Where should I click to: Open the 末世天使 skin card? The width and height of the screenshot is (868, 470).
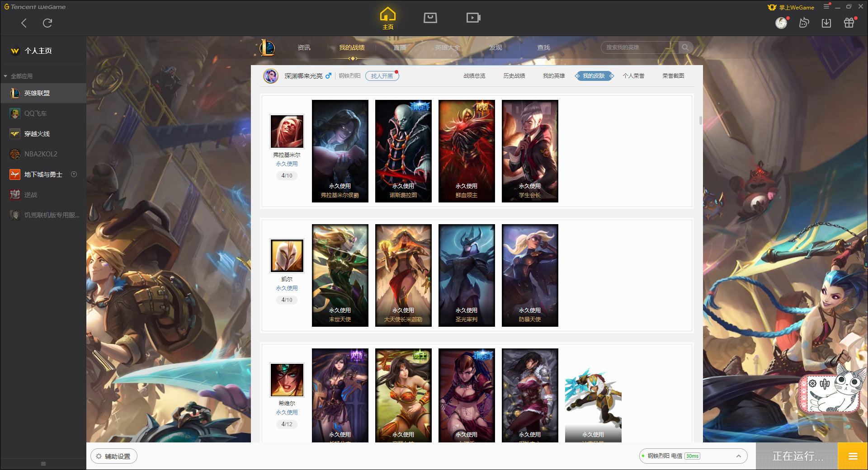tap(340, 275)
